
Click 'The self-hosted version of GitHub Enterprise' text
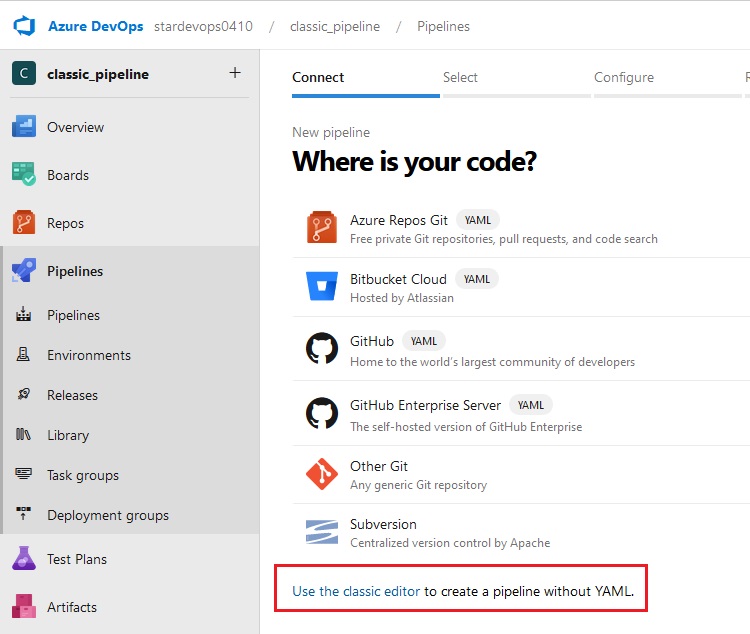click(x=466, y=427)
